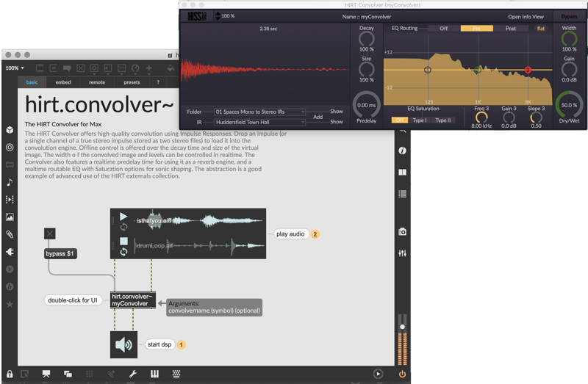Play the isthatyou.aiff audio clip

tap(123, 217)
